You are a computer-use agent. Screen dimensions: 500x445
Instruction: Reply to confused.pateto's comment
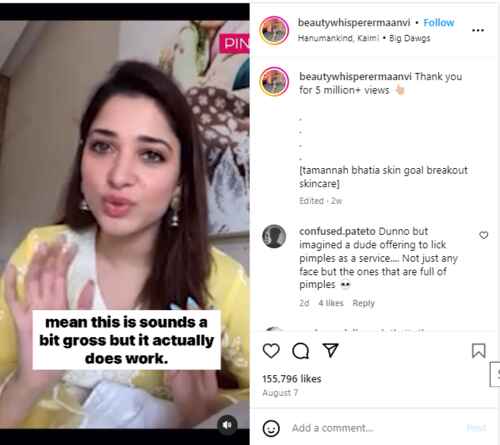tap(363, 303)
